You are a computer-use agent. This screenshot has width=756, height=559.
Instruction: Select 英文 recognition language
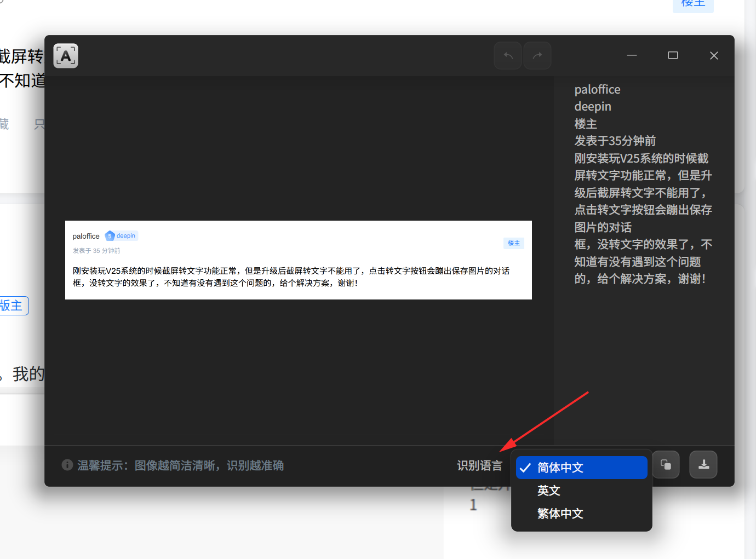tap(582, 491)
